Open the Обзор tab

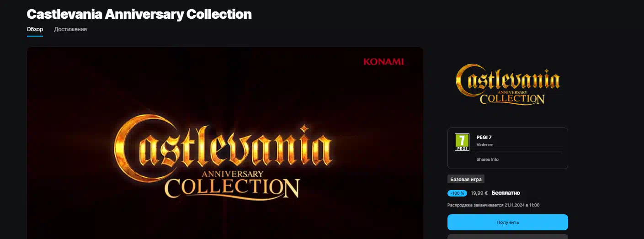pos(35,29)
